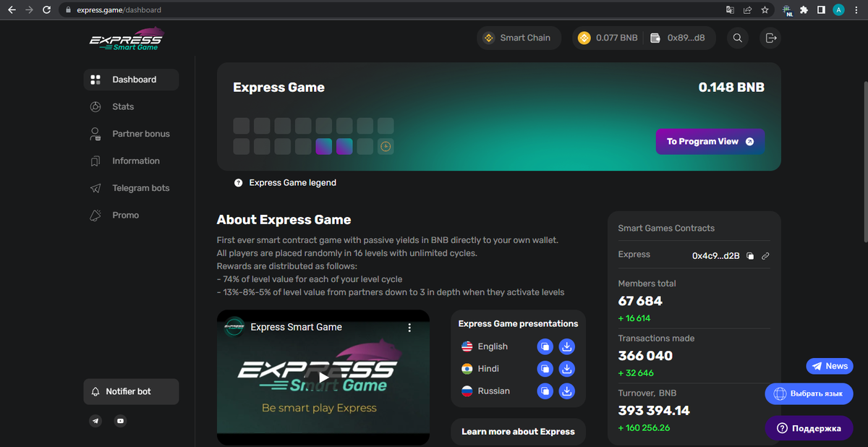Copy the English presentation link

point(545,346)
